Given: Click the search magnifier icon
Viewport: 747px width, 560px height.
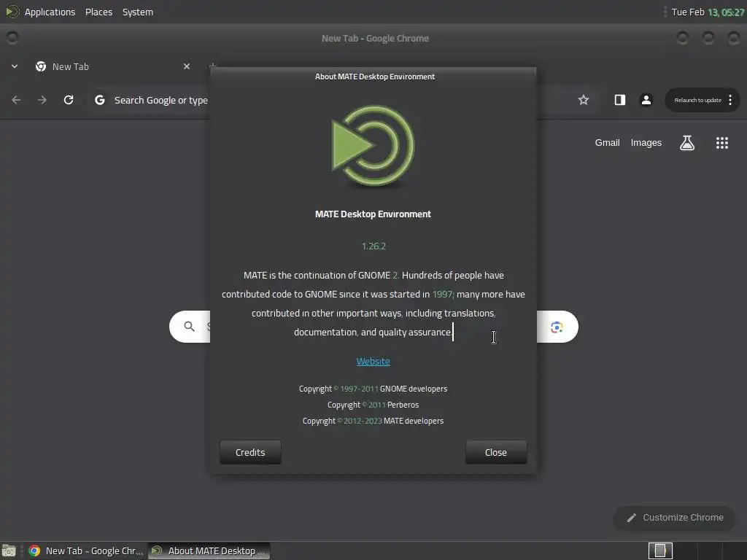Looking at the screenshot, I should coord(189,327).
